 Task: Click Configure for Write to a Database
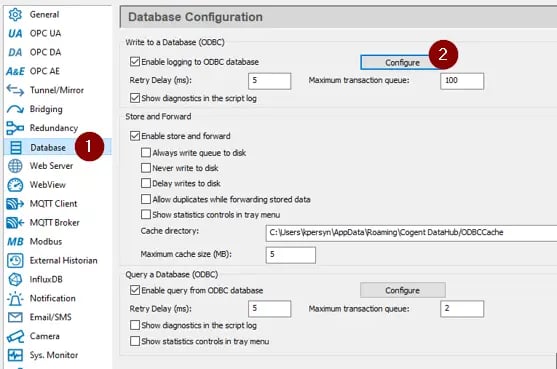tap(402, 63)
